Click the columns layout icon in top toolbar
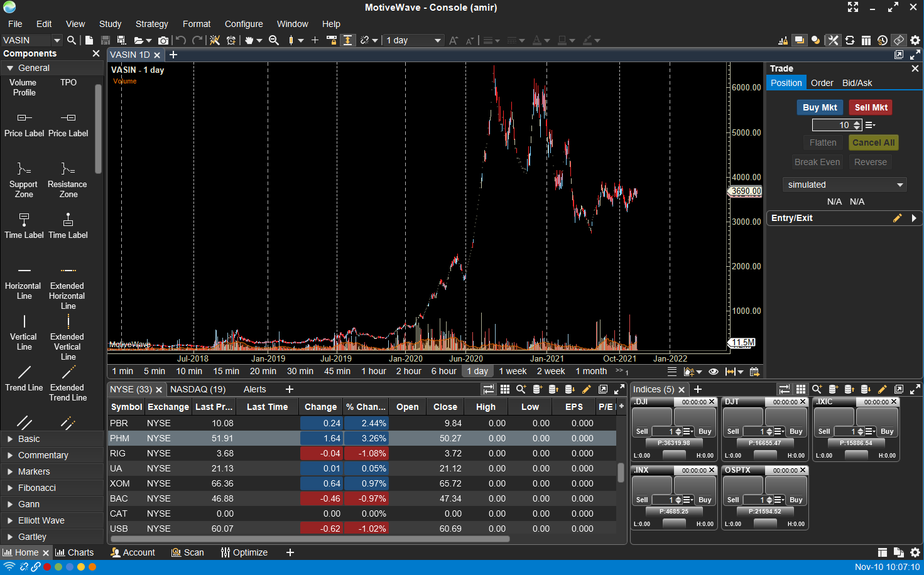Viewport: 924px width, 575px height. tap(866, 40)
